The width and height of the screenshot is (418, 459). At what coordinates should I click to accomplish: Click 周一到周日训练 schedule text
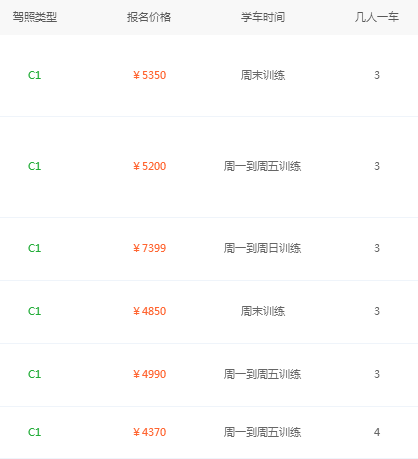pos(262,248)
